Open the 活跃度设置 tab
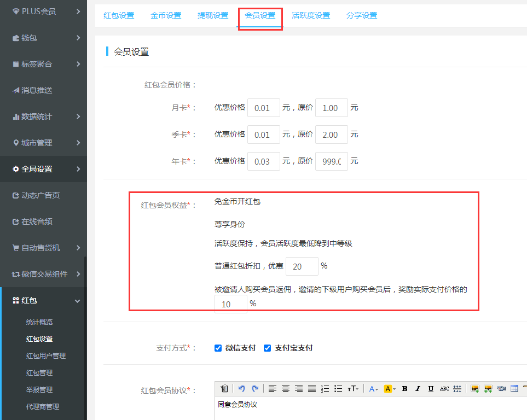Image resolution: width=527 pixels, height=420 pixels. click(x=311, y=15)
